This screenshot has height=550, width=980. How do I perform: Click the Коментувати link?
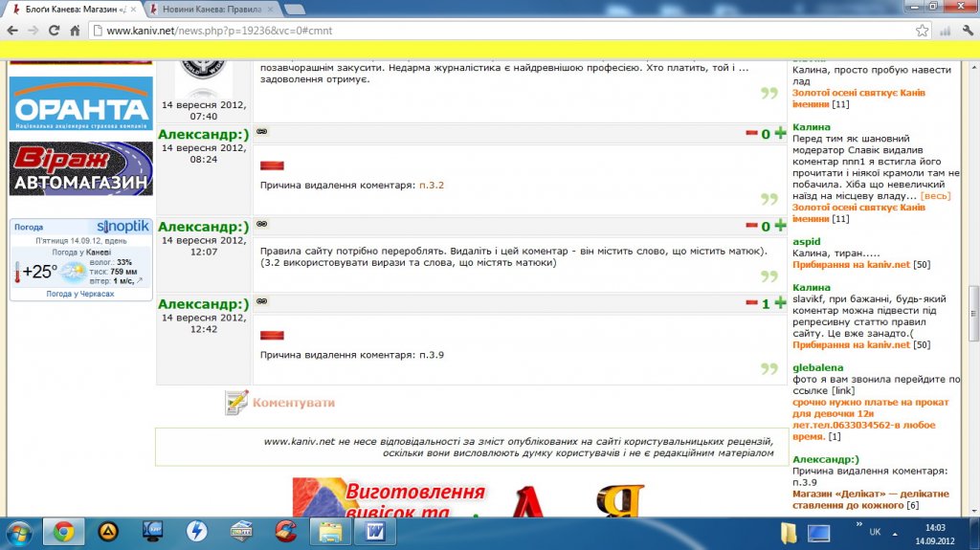pos(294,403)
